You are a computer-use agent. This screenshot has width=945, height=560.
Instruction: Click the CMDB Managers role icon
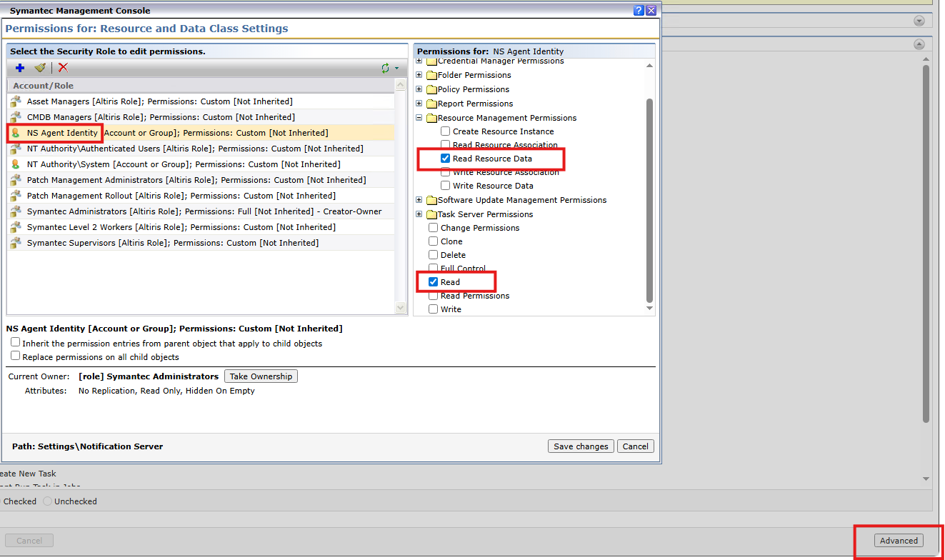pyautogui.click(x=16, y=117)
